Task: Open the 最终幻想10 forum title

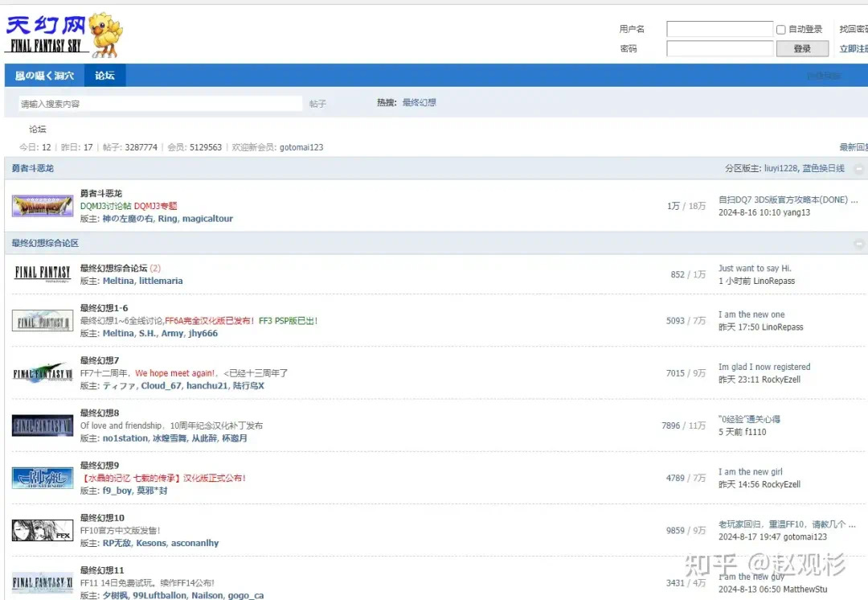Action: (102, 518)
